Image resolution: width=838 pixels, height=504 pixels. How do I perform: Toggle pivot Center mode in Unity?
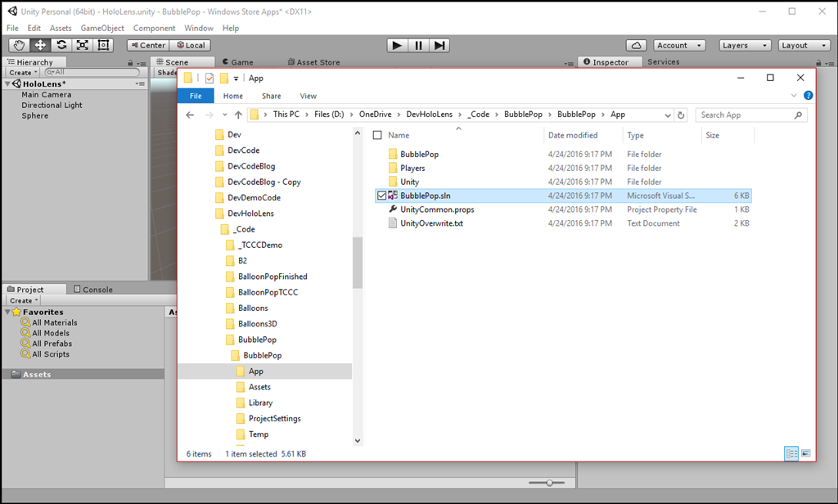point(148,46)
